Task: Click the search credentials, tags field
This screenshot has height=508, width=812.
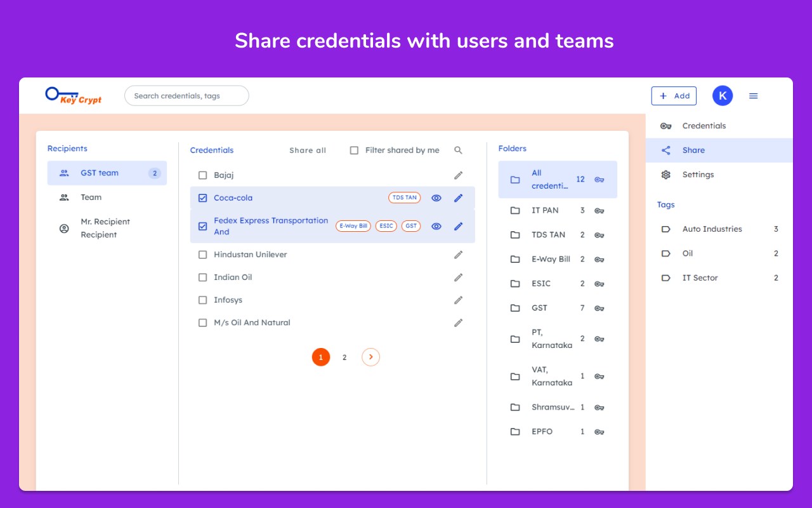Action: (x=187, y=96)
